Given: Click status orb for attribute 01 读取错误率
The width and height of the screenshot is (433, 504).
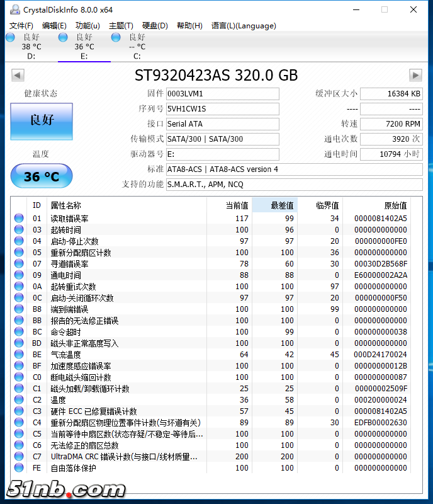Looking at the screenshot, I should [19, 219].
